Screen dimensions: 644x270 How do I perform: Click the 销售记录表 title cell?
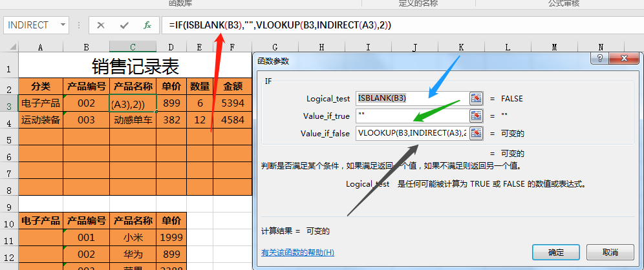pos(135,66)
